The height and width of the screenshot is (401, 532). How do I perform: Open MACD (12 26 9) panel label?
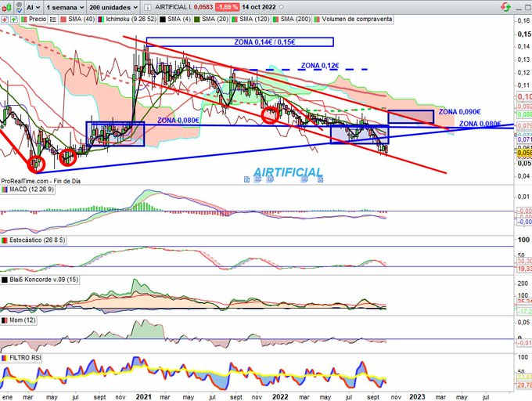click(31, 190)
